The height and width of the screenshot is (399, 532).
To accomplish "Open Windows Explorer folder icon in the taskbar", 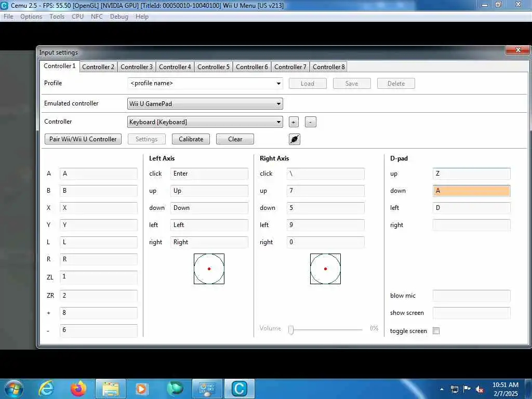I will click(111, 389).
